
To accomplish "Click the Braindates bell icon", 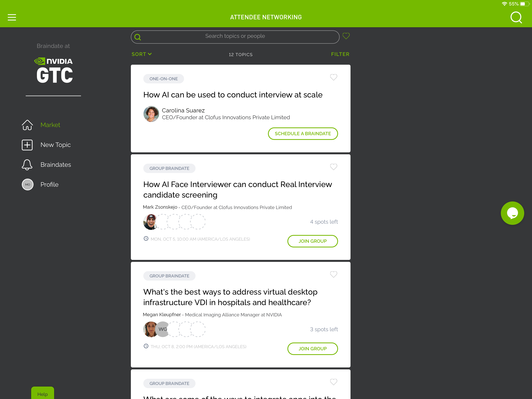I will tap(27, 165).
